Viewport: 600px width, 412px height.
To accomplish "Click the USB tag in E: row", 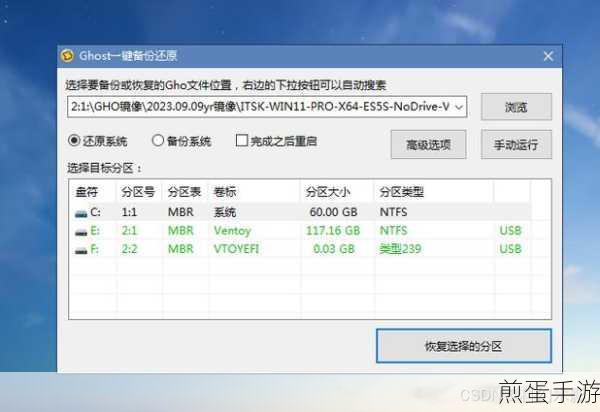I will [510, 231].
